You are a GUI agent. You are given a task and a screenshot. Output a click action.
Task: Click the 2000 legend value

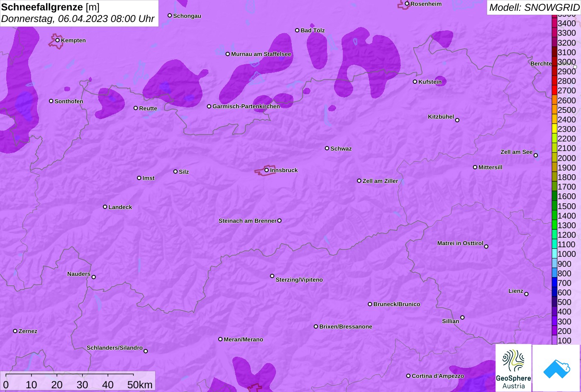[x=567, y=158]
